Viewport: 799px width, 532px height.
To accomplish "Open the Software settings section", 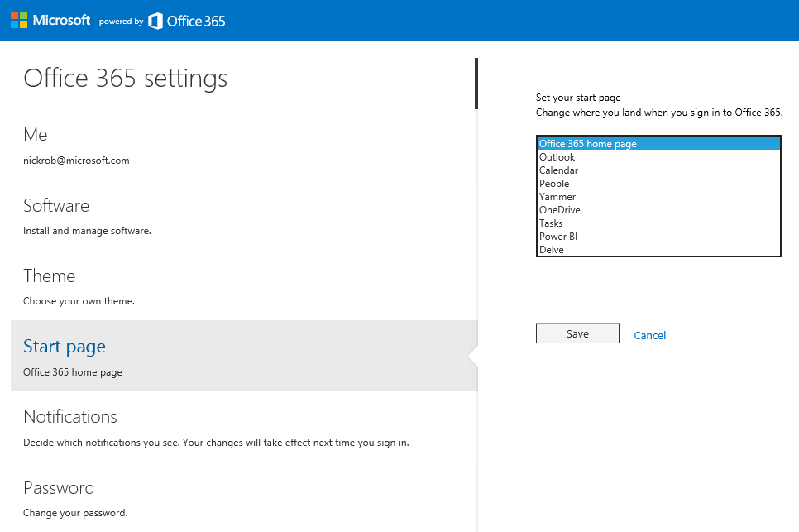I will (x=56, y=205).
